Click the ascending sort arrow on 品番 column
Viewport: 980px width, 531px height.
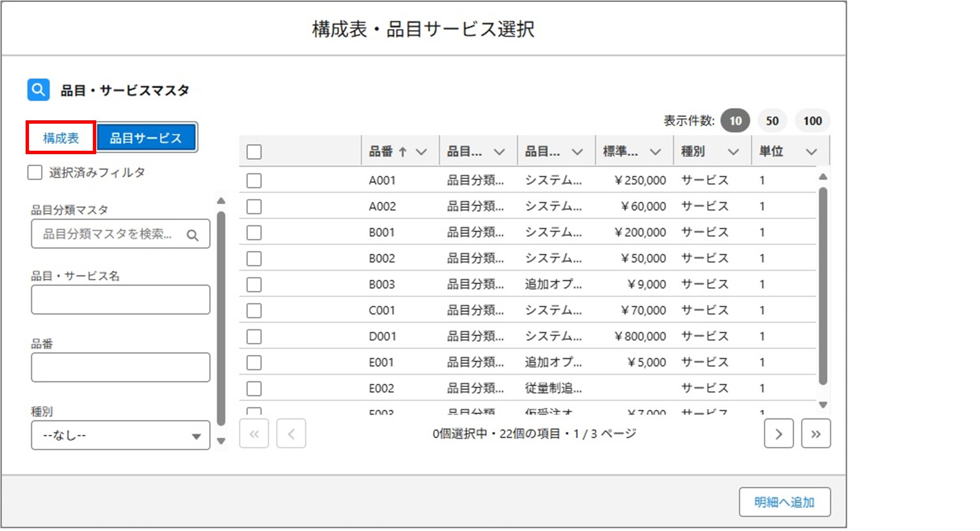pyautogui.click(x=404, y=151)
